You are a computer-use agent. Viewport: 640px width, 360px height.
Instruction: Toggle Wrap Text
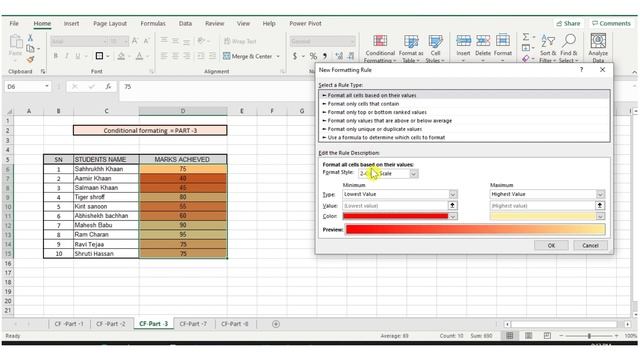240,41
